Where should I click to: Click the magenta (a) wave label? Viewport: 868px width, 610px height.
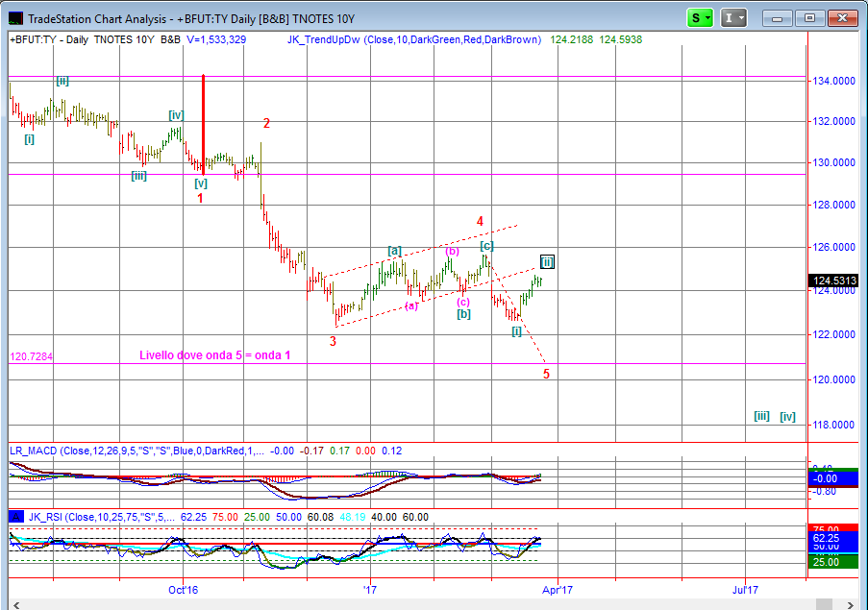point(411,305)
